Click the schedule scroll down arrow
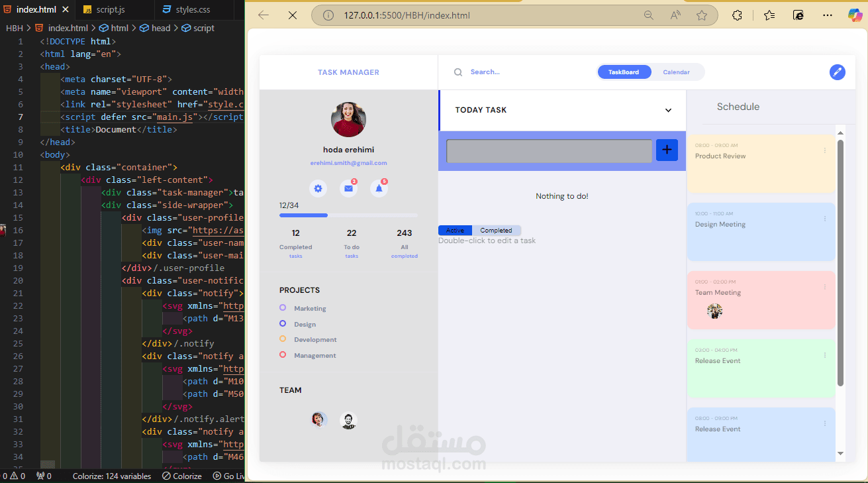Viewport: 868px width, 483px height. (x=841, y=453)
